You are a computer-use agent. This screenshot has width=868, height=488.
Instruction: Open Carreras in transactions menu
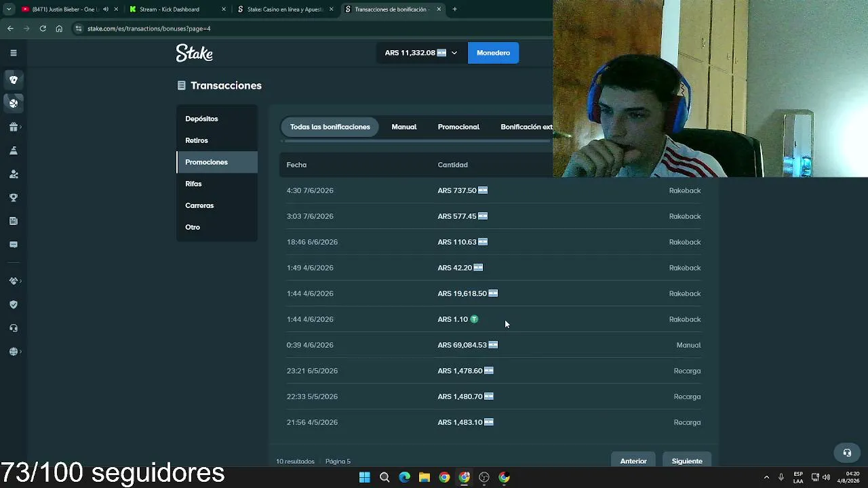pos(217,205)
